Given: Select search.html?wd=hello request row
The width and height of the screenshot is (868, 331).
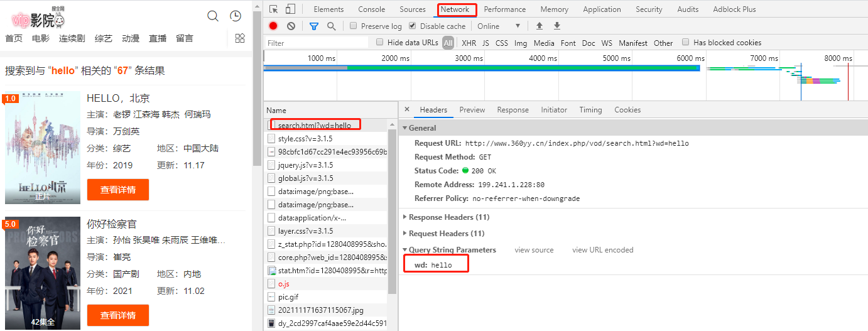Looking at the screenshot, I should click(327, 125).
